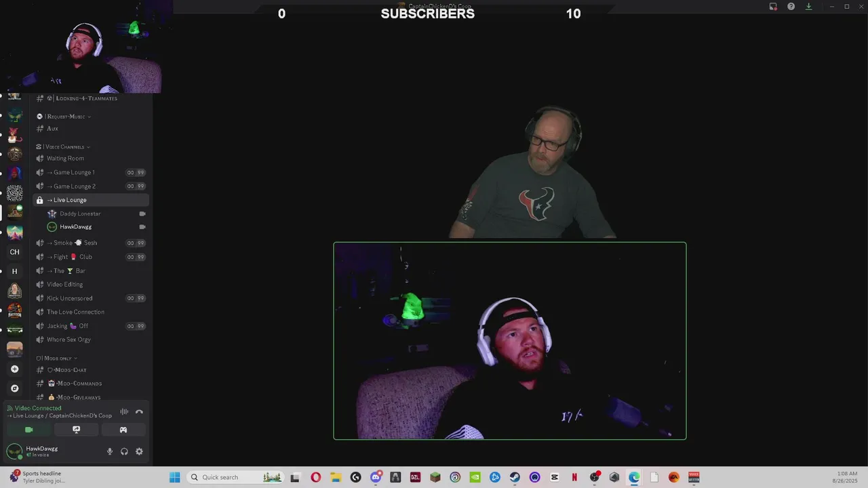Focus HawkDawgg's green-bordered video tile
Screen dimensions: 868x488
tap(510, 341)
